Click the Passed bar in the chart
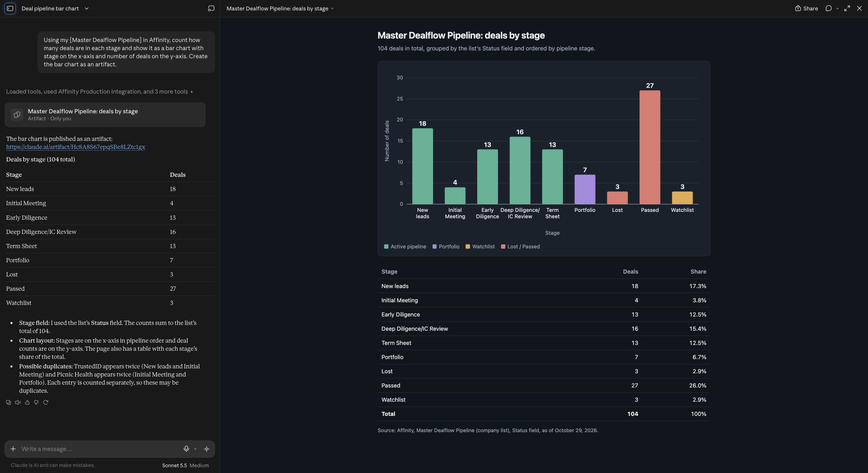868x473 pixels. point(650,147)
